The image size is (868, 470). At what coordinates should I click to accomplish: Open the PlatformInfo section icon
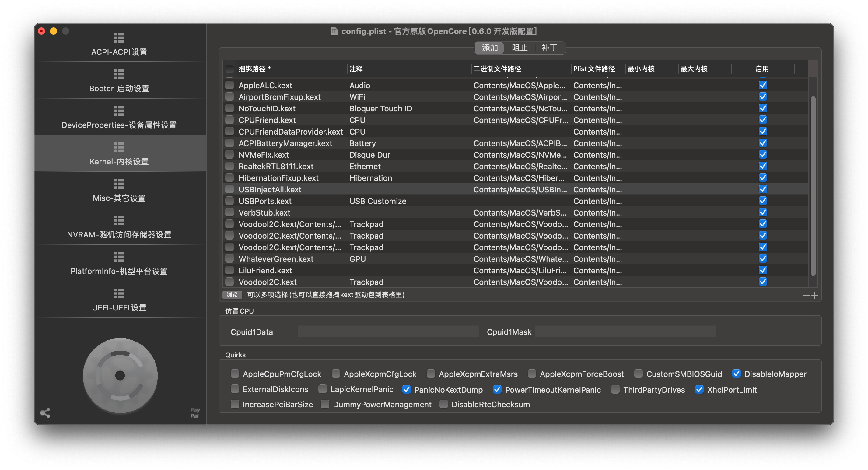click(119, 257)
